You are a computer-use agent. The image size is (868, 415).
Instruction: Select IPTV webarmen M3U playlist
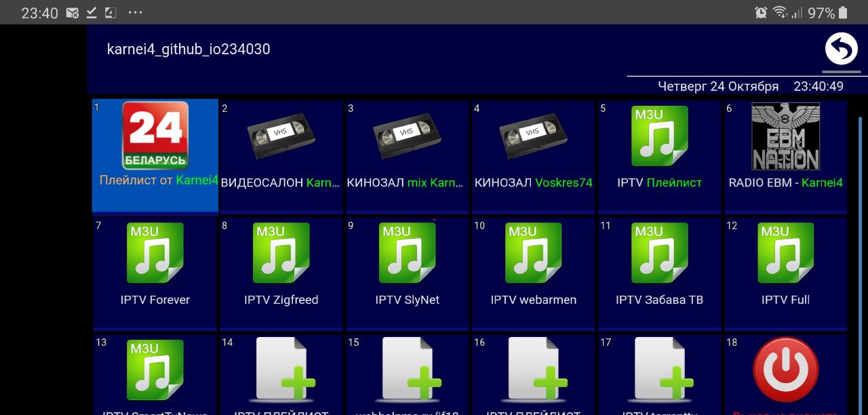(534, 273)
